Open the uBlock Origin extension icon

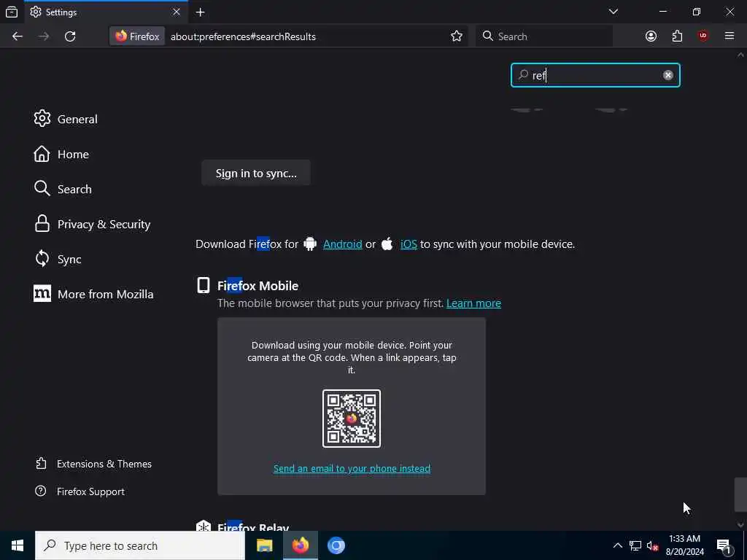703,36
